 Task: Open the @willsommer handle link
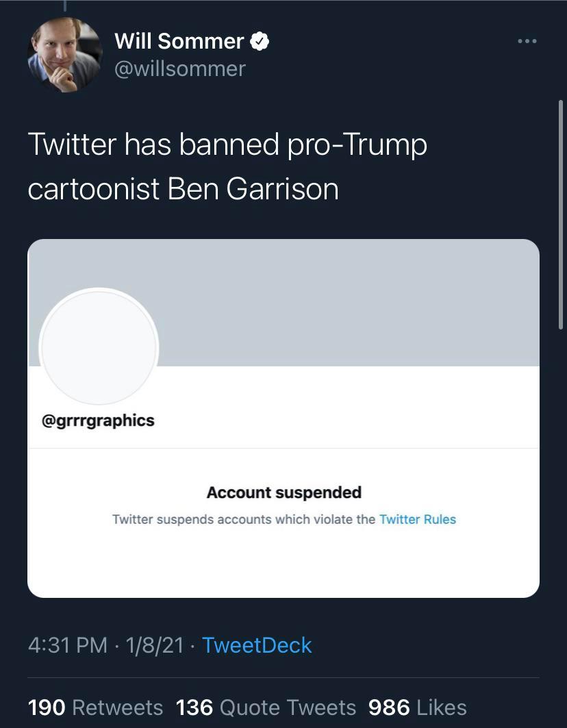[179, 68]
